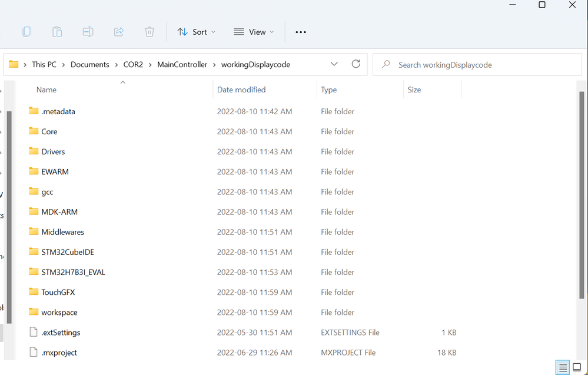Screen dimensions: 588x375
Task: Select the STM32CubeIDE folder icon
Action: [x=34, y=251]
